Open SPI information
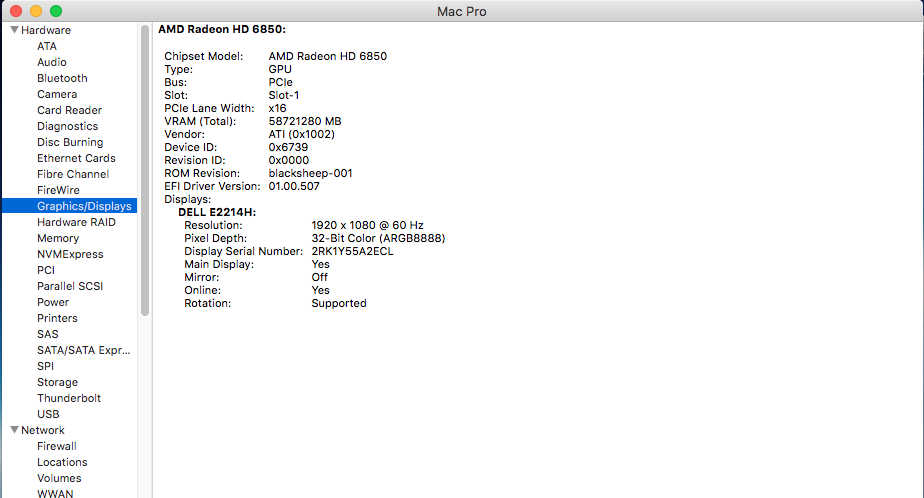The width and height of the screenshot is (924, 498). coord(45,366)
